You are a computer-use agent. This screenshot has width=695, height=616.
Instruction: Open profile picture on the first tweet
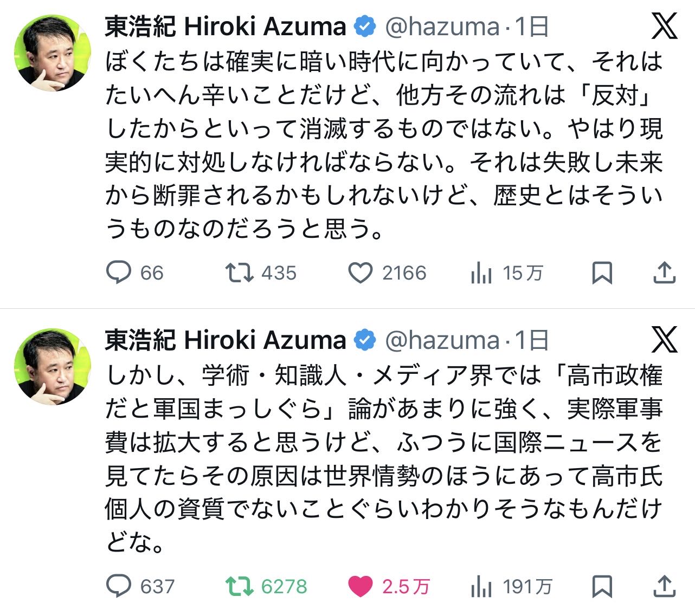(x=53, y=53)
